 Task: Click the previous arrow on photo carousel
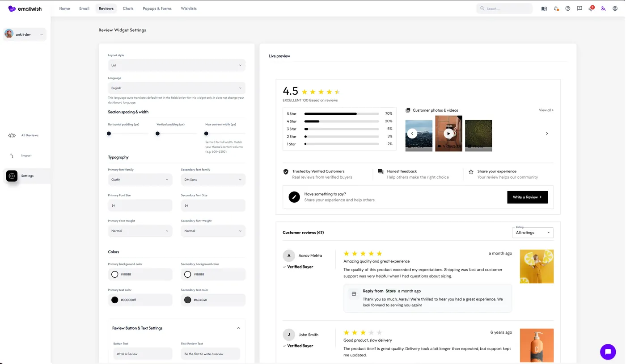pos(412,134)
